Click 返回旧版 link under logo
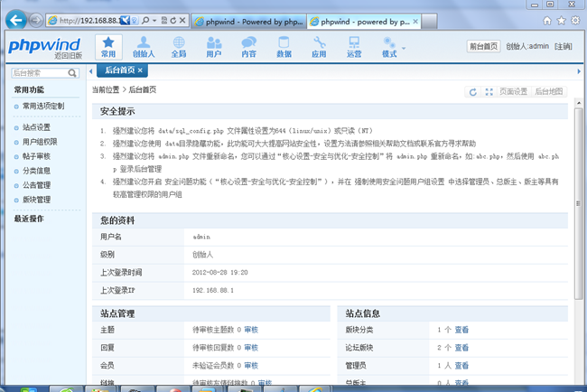This screenshot has width=587, height=392. 68,56
